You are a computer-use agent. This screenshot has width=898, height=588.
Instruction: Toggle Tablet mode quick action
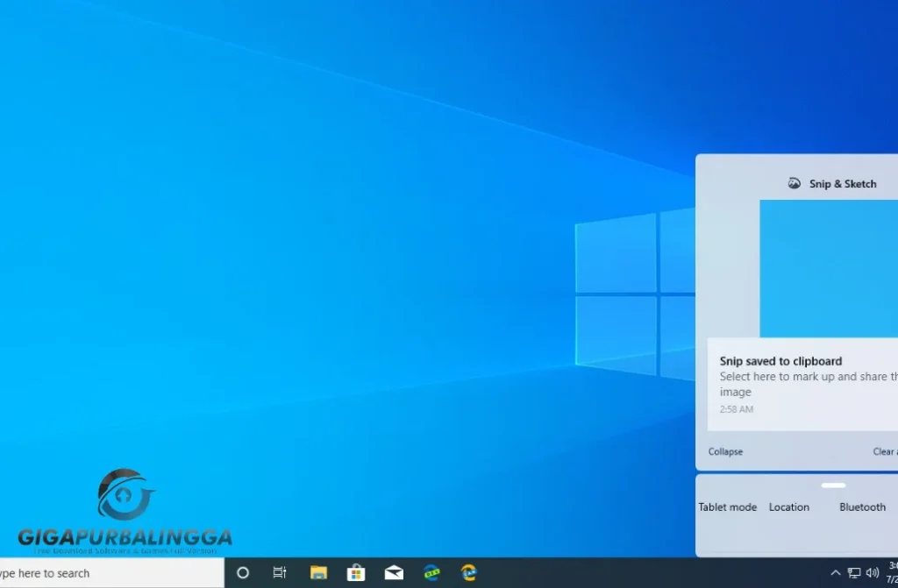[728, 507]
